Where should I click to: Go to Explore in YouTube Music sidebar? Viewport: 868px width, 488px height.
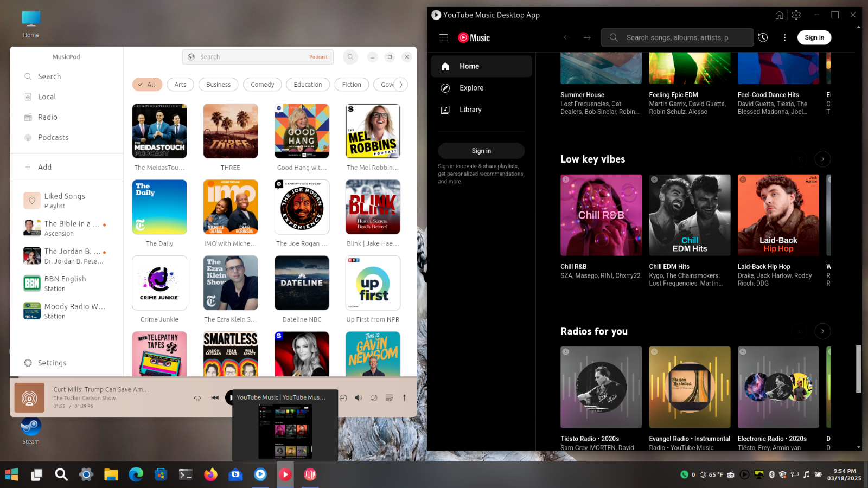(x=471, y=88)
